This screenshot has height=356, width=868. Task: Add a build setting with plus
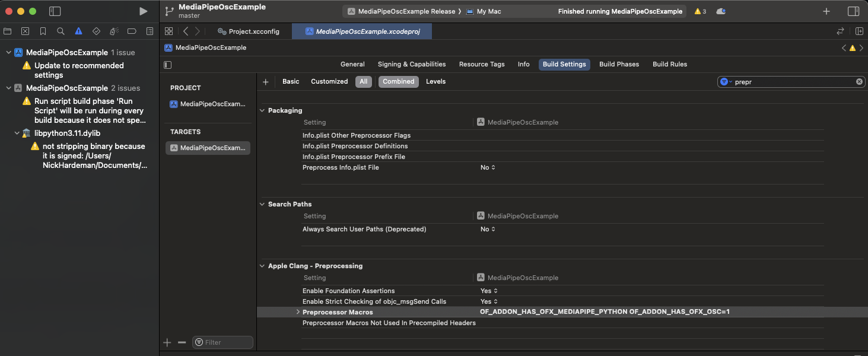coord(266,82)
